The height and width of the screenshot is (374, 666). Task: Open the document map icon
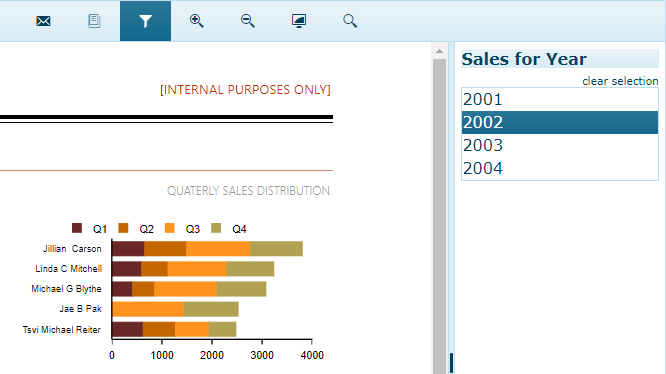pyautogui.click(x=94, y=21)
